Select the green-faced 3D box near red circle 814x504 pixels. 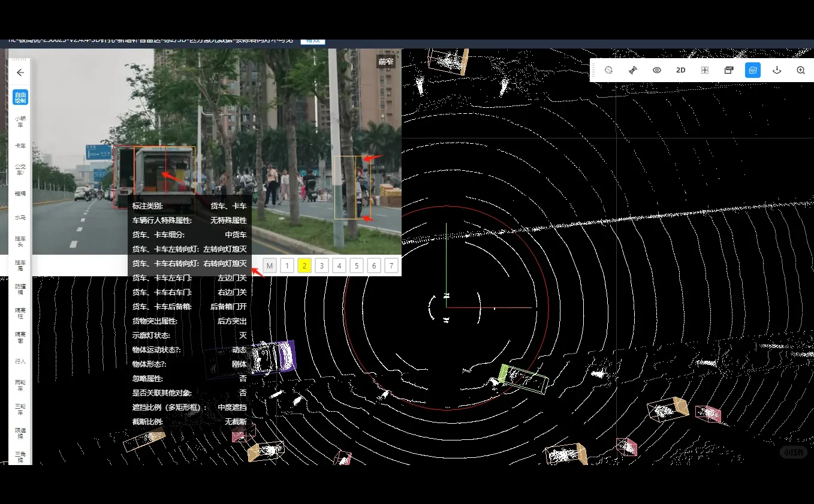pyautogui.click(x=523, y=379)
